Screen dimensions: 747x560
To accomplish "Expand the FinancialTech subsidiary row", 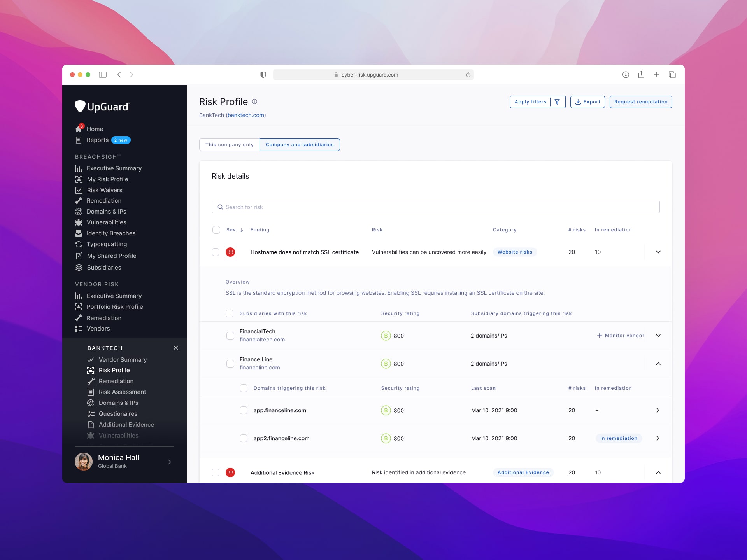I will pos(658,336).
